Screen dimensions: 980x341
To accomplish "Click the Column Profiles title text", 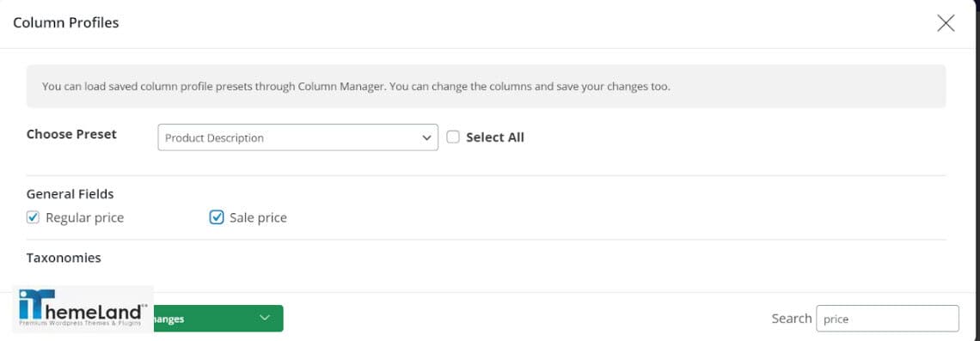I will [x=66, y=23].
